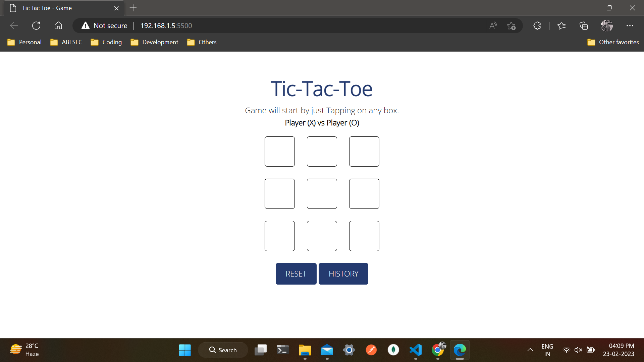Open browser Settings and more menu

tap(630, 25)
